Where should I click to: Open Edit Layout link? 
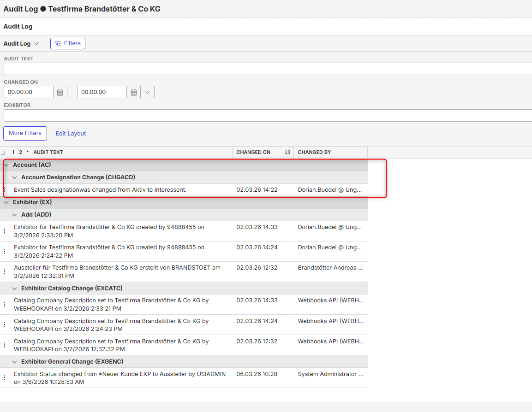coord(71,134)
